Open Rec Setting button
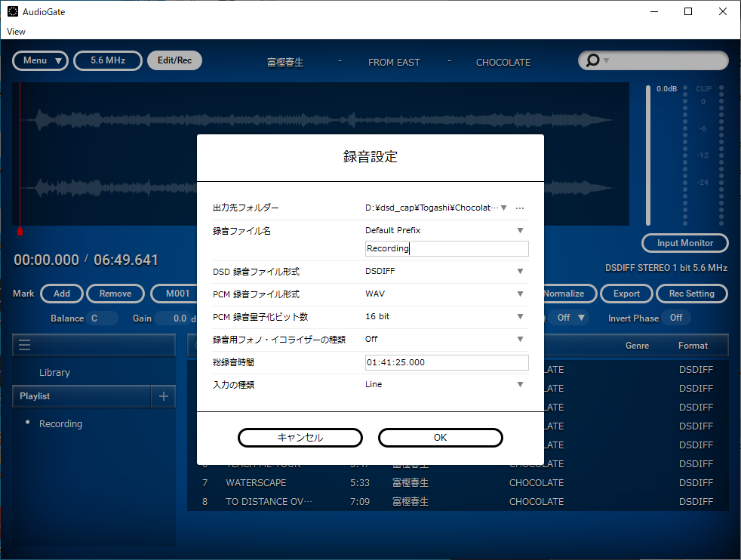 click(692, 294)
